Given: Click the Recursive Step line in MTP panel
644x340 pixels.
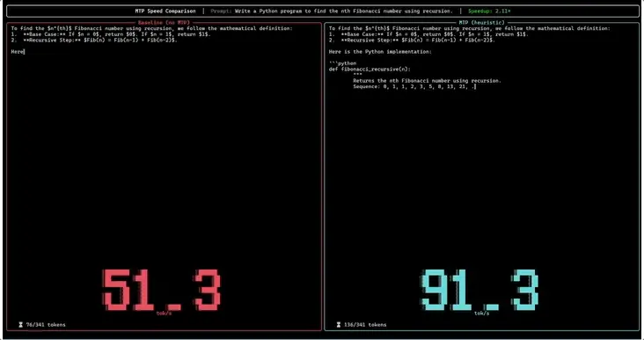Looking at the screenshot, I should click(x=412, y=41).
